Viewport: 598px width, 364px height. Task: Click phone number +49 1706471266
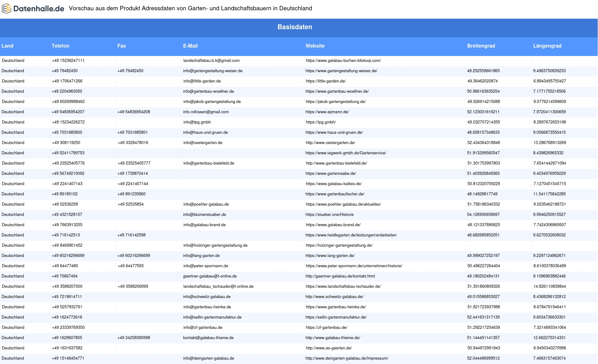click(x=67, y=81)
